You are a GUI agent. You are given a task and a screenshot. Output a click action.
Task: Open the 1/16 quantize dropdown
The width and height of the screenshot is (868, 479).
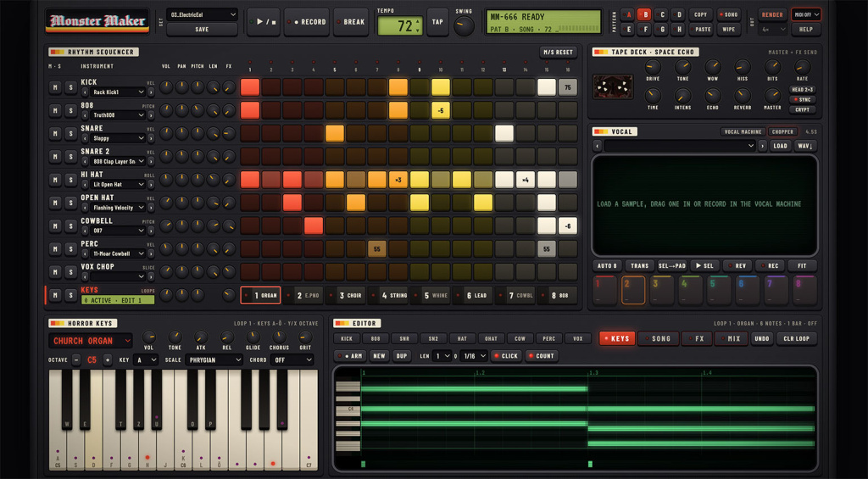(474, 356)
